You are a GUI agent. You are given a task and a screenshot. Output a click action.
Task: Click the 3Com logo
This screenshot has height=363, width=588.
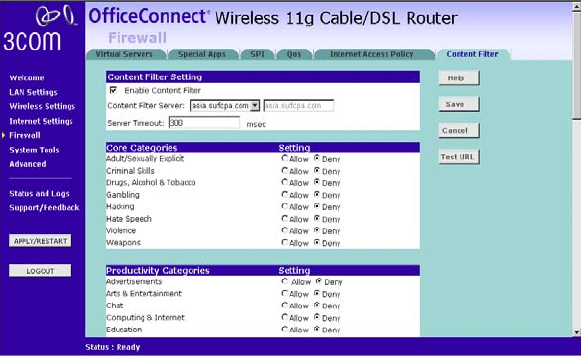[x=39, y=28]
